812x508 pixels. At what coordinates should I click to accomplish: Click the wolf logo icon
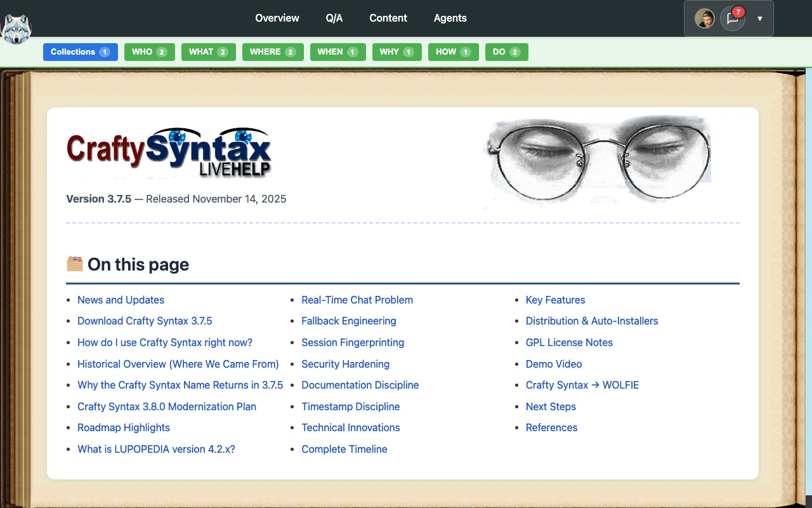pyautogui.click(x=16, y=29)
